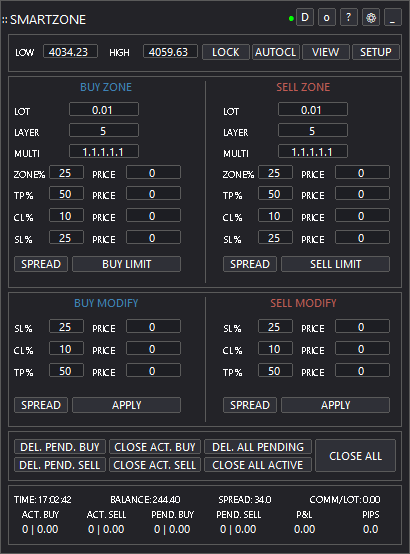Viewport: 410px width, 554px height.
Task: Click CLOSE ACT. SELL button
Action: (x=155, y=465)
